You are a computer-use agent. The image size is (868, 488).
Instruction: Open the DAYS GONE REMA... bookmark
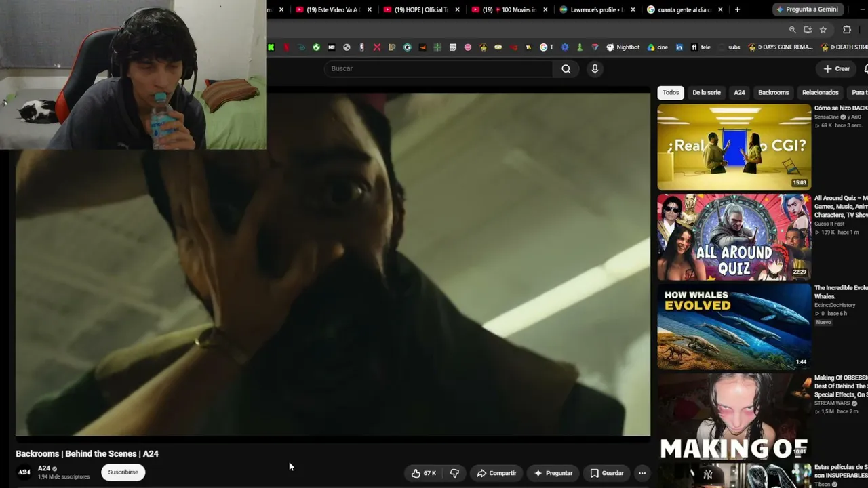pyautogui.click(x=780, y=47)
